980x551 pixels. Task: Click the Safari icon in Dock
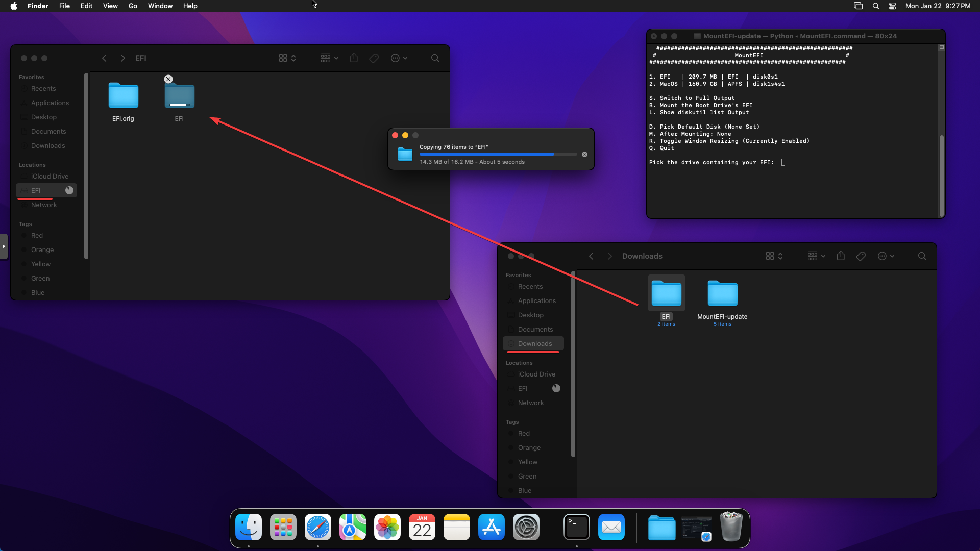coord(317,527)
